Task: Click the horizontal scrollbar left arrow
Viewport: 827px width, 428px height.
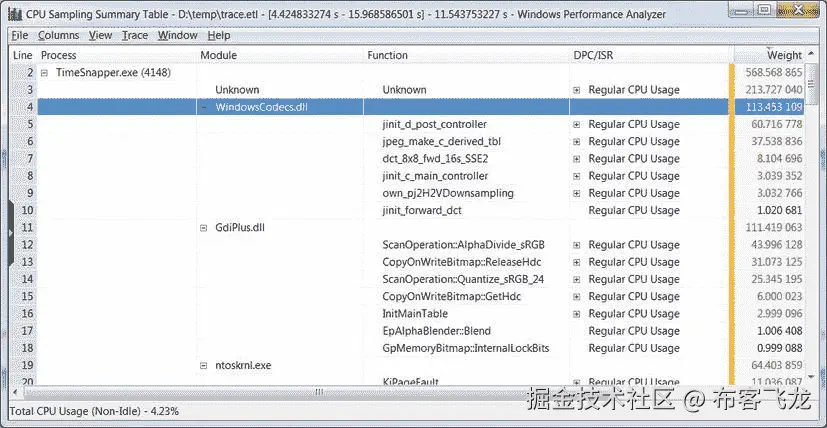Action: [x=16, y=392]
